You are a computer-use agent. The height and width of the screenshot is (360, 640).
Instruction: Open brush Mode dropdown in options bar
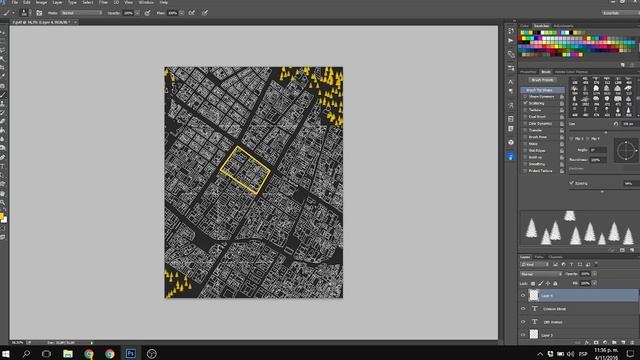(81, 13)
